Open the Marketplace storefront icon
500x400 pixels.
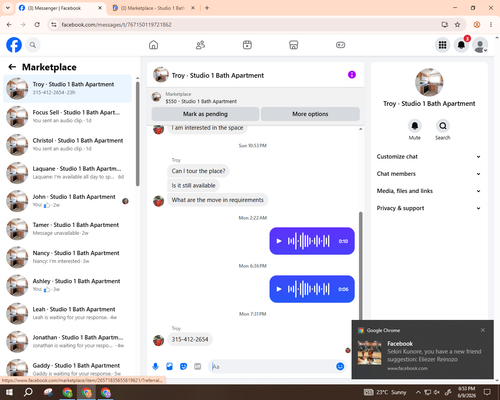click(x=294, y=45)
